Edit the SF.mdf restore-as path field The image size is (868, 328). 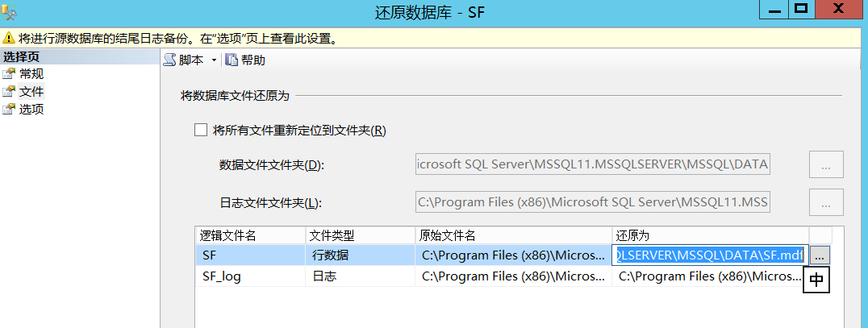[x=710, y=255]
